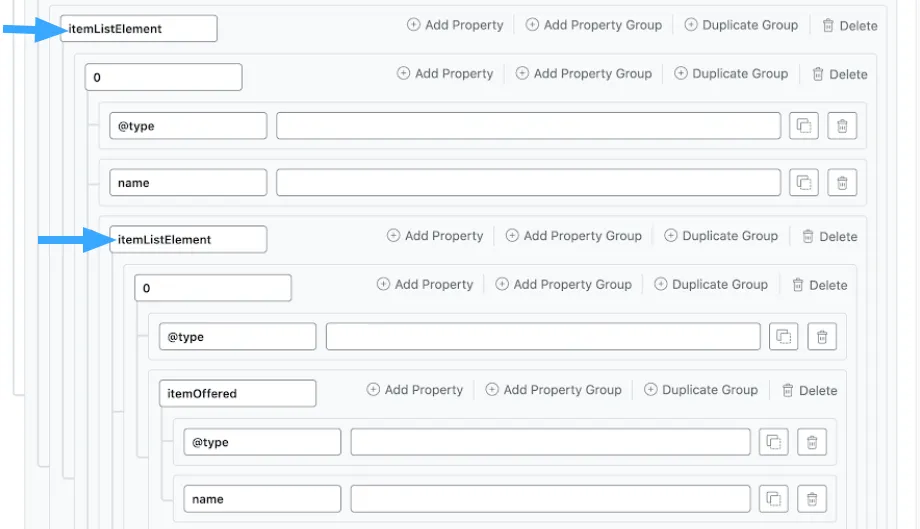920x529 pixels.
Task: Delete the @type row above the first name row
Action: click(x=842, y=126)
